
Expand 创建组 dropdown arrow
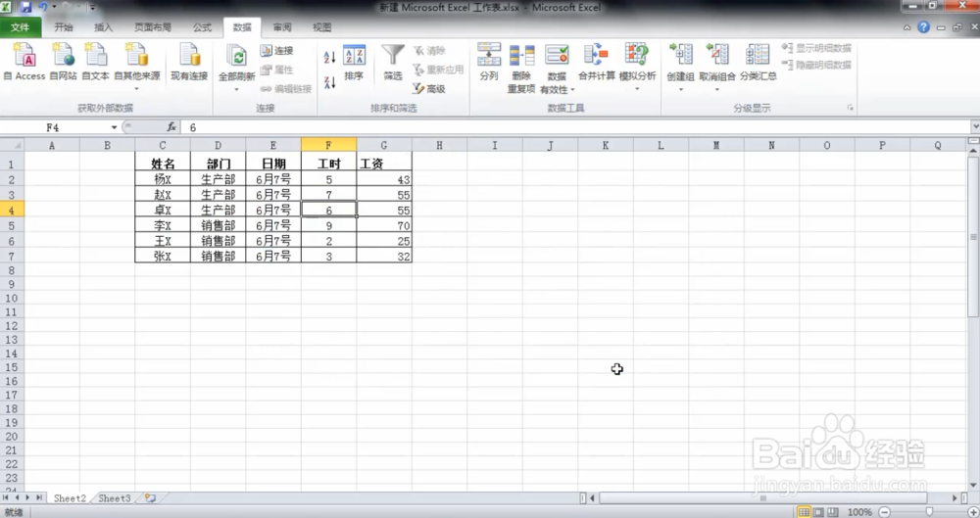tap(681, 89)
